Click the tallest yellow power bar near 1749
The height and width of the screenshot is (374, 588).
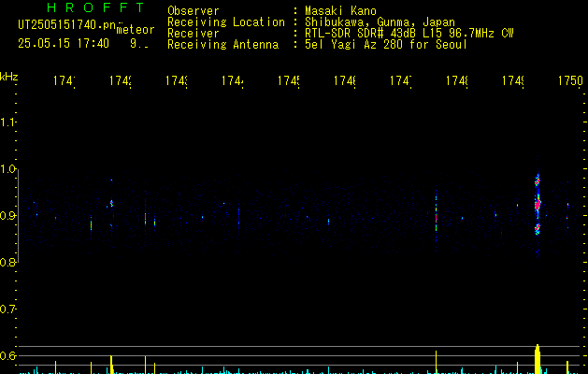tap(538, 359)
